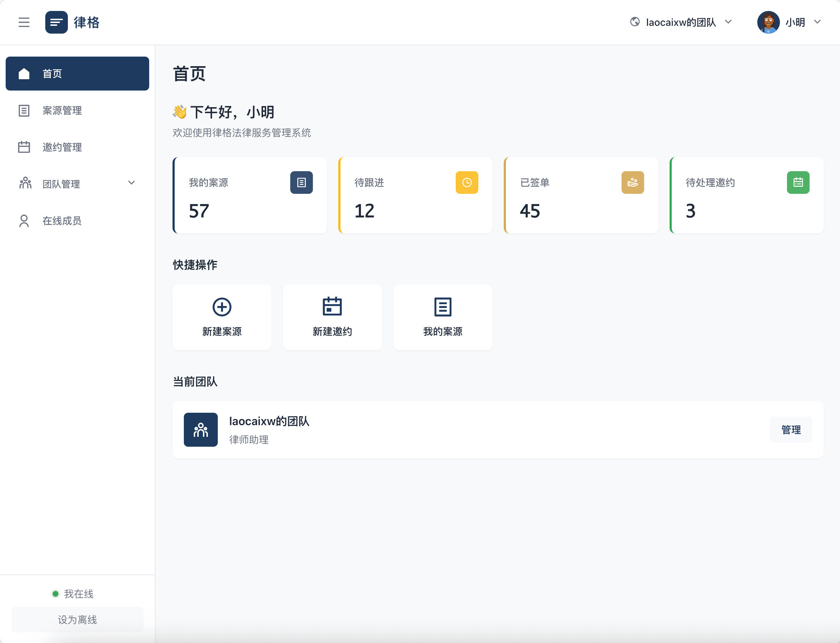Click the team icon beside laocaixw的团队 card

click(200, 429)
